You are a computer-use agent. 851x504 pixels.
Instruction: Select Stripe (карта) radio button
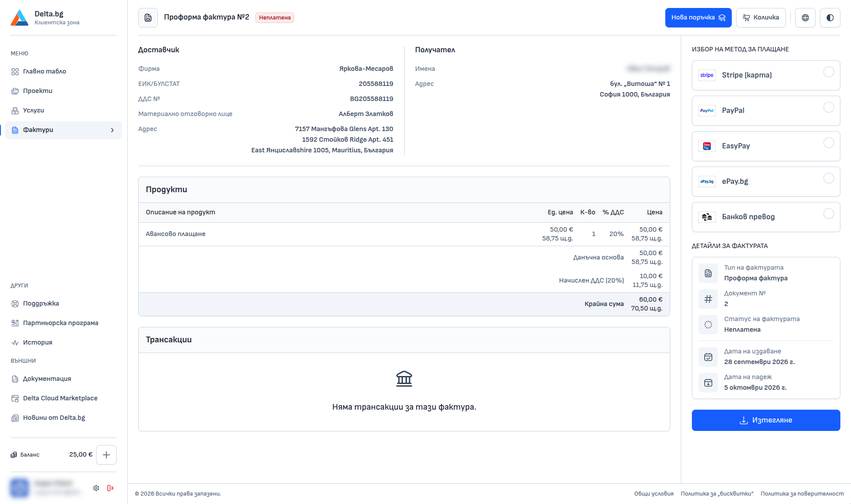(829, 72)
